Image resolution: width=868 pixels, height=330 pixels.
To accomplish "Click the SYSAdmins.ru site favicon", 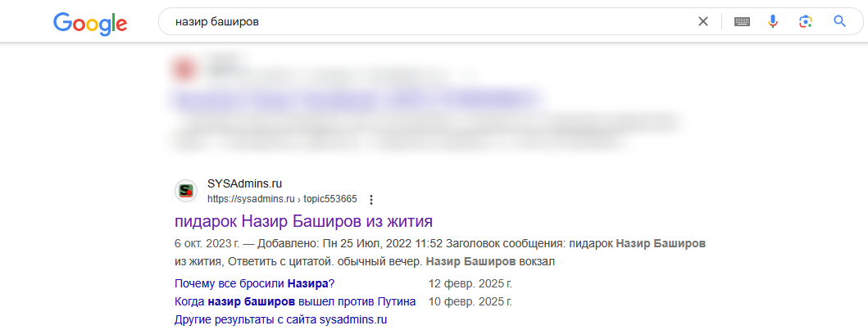I will point(186,192).
